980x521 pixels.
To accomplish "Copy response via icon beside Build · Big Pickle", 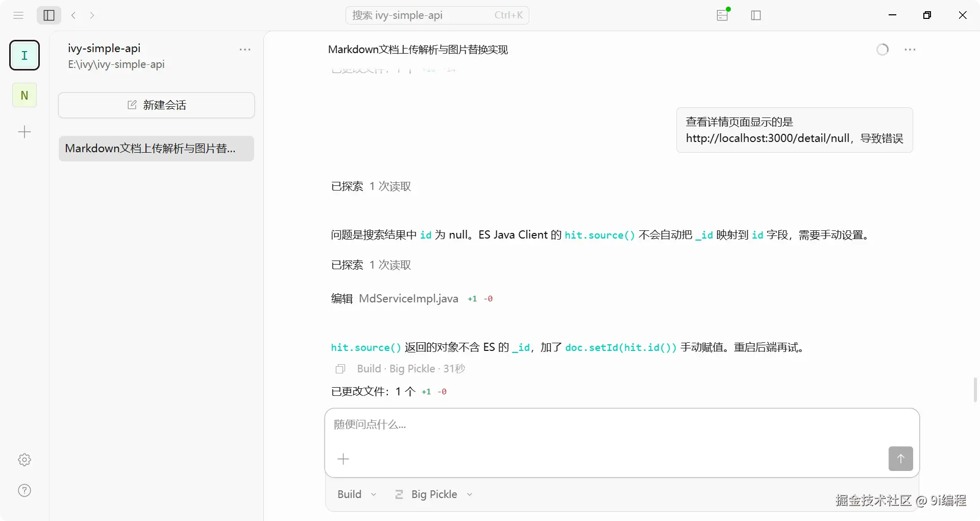I will tap(340, 369).
